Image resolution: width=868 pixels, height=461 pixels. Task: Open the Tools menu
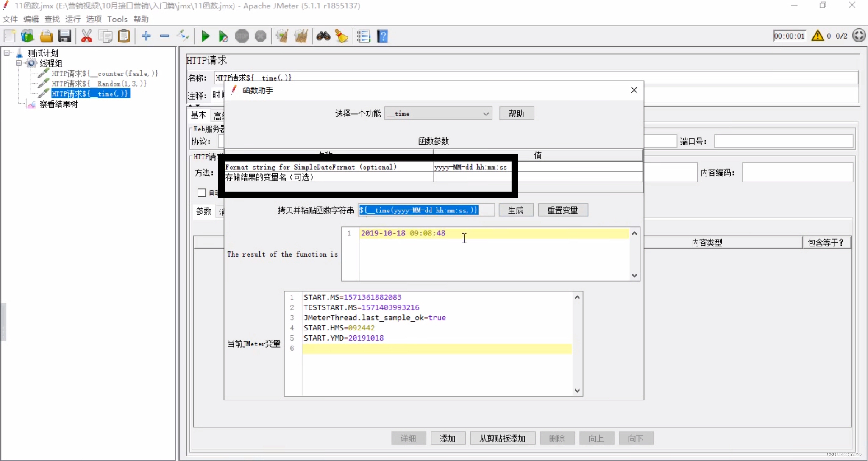click(x=117, y=19)
